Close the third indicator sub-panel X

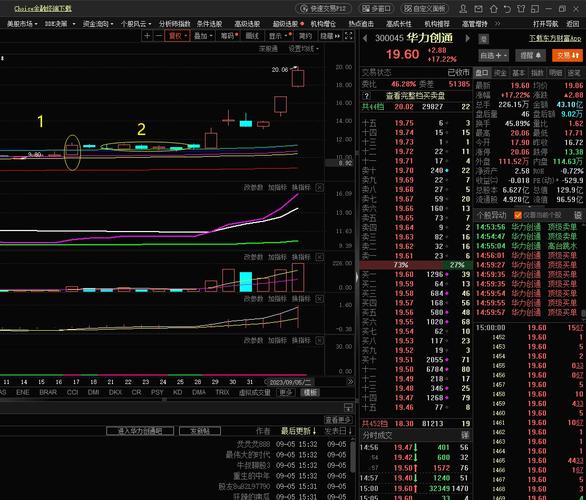point(320,299)
